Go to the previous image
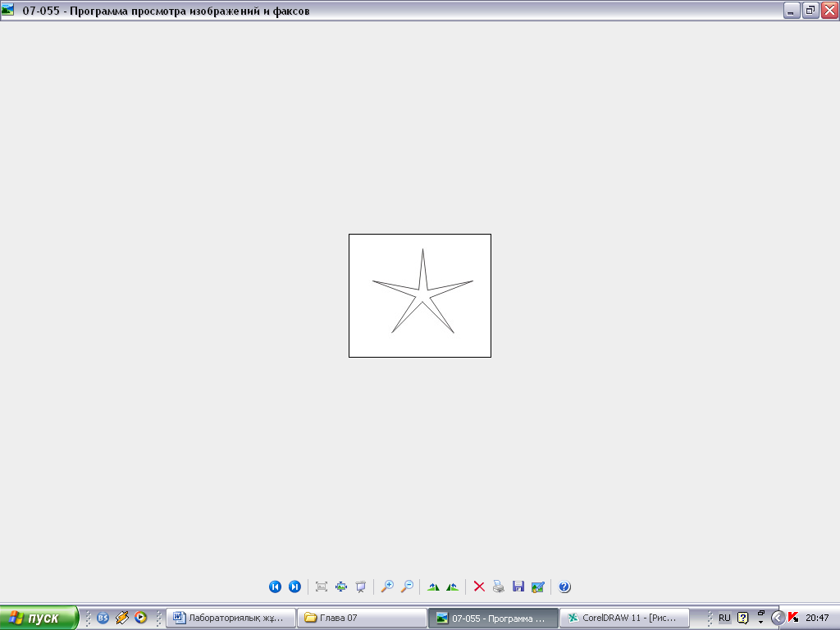This screenshot has width=840, height=630. point(275,587)
